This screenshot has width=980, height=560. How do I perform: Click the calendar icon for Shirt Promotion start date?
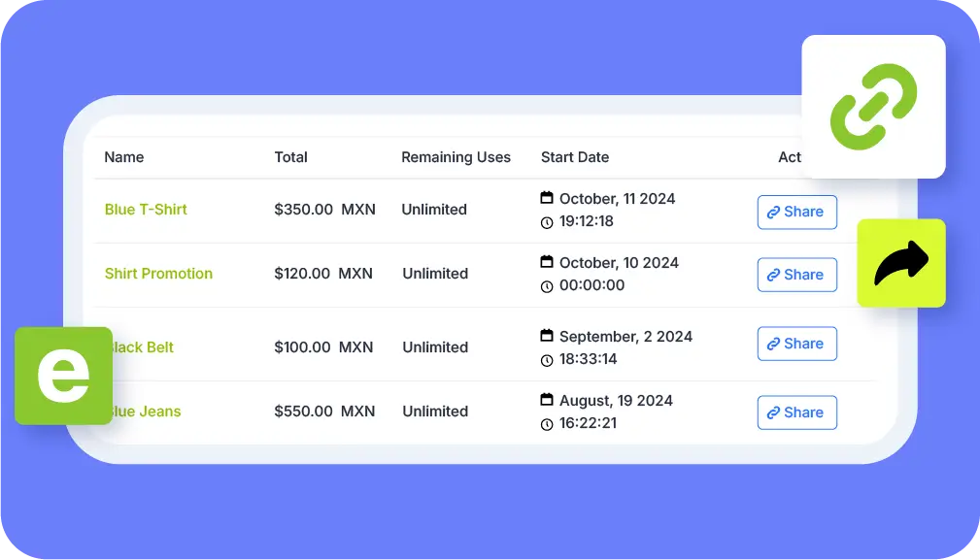pyautogui.click(x=549, y=262)
